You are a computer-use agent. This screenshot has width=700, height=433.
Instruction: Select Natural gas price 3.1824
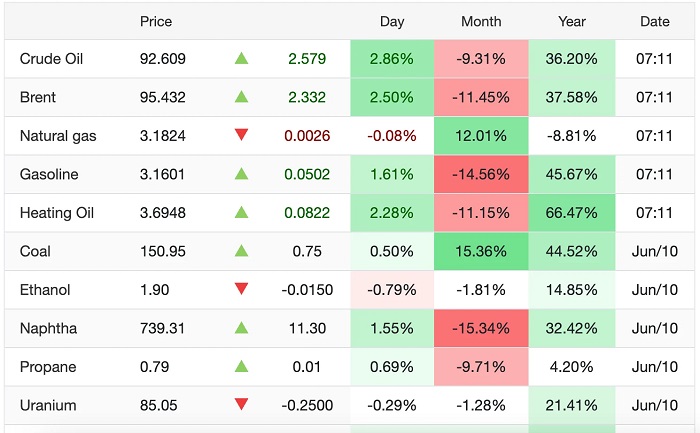point(162,136)
